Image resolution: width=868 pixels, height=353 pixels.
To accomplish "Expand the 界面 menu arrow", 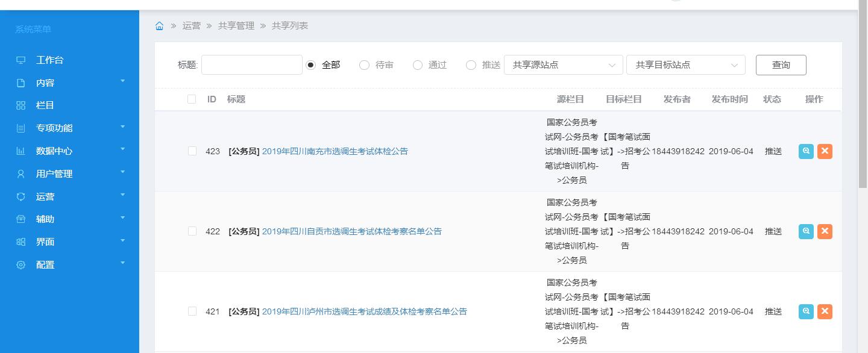I will [x=122, y=240].
